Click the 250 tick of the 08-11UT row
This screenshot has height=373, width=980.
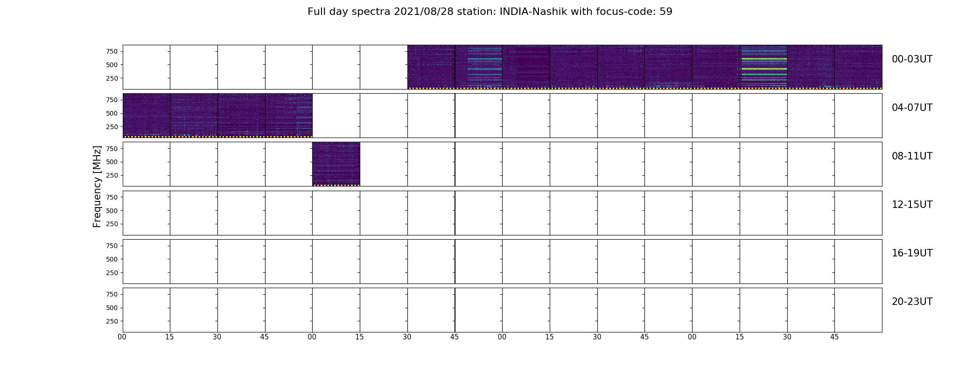(x=112, y=175)
